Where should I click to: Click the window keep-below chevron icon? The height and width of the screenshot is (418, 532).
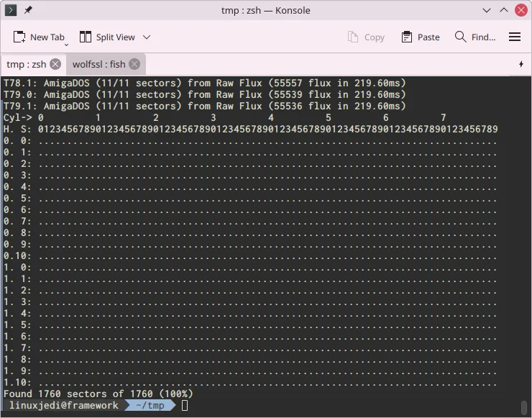[x=487, y=10]
